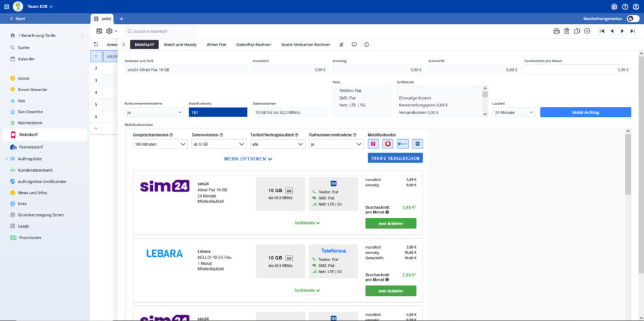The width and height of the screenshot is (644, 321).
Task: Click the print record icon
Action: 557,31
